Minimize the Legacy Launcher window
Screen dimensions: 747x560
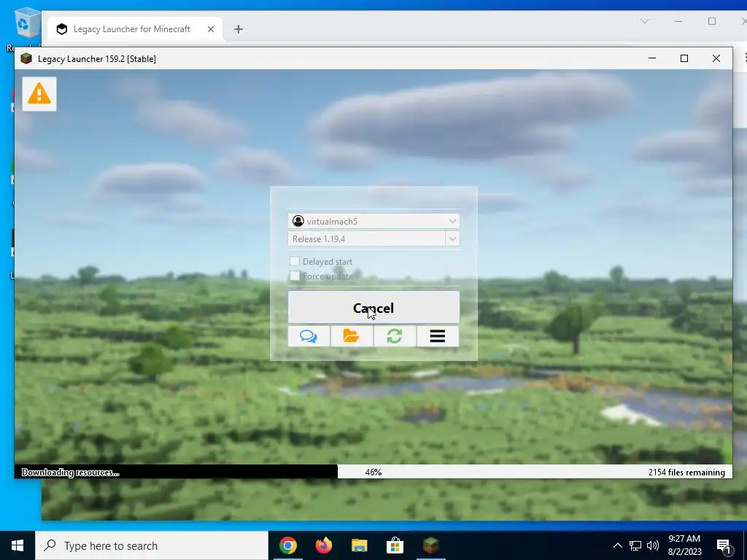tap(652, 58)
